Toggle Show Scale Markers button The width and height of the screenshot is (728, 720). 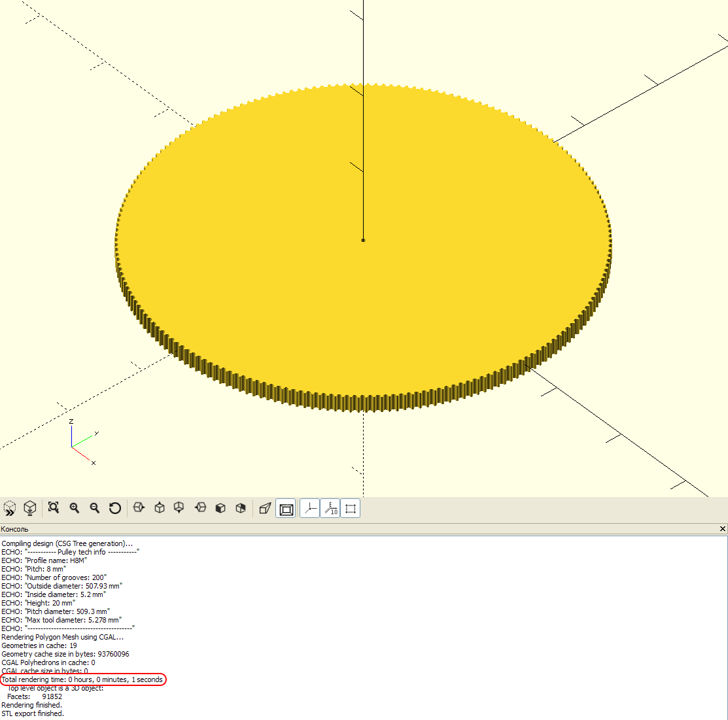pos(330,508)
